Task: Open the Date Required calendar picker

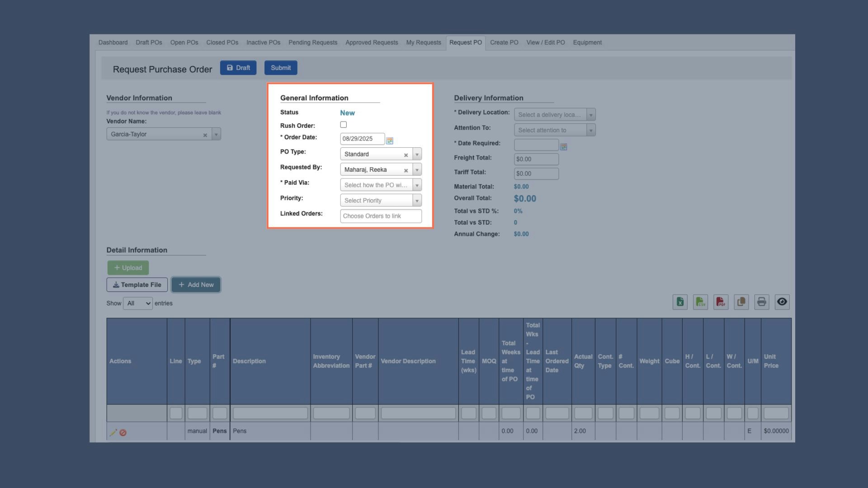Action: tap(563, 146)
